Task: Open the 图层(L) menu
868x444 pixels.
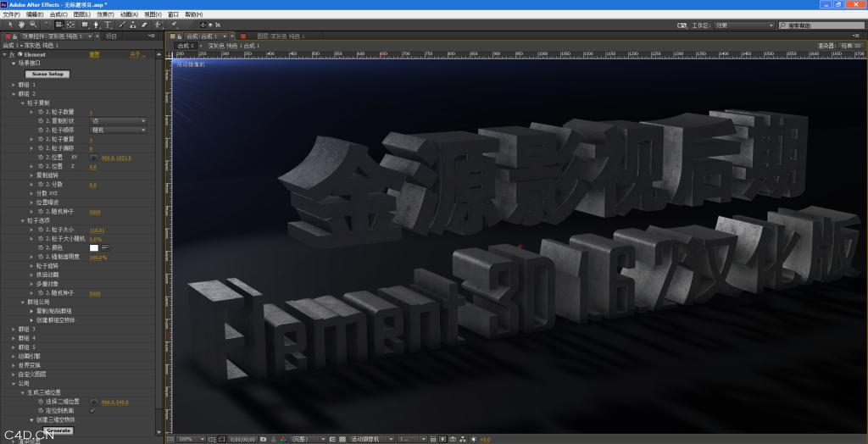Action: 82,14
